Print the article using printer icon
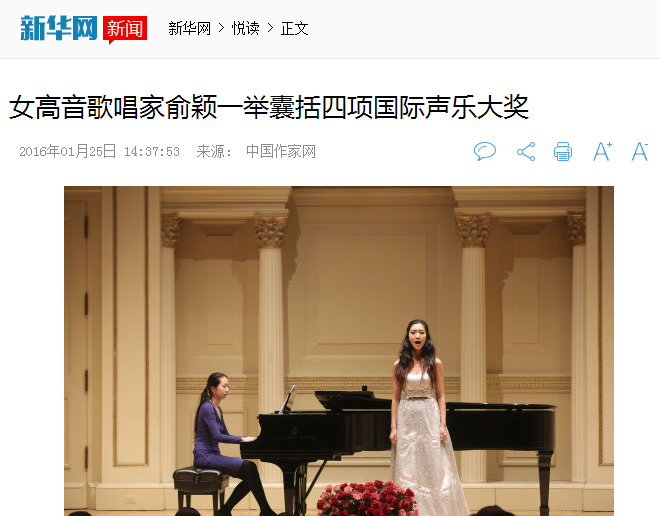660x516 pixels. click(563, 152)
